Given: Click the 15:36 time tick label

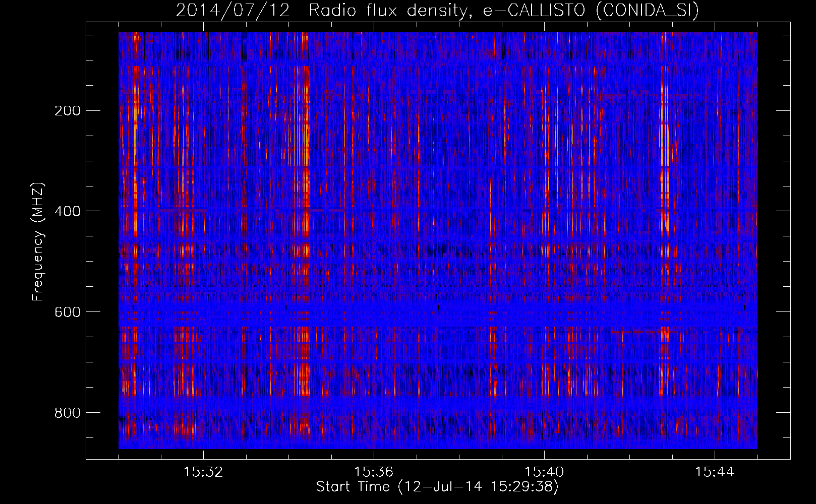Looking at the screenshot, I should point(374,472).
